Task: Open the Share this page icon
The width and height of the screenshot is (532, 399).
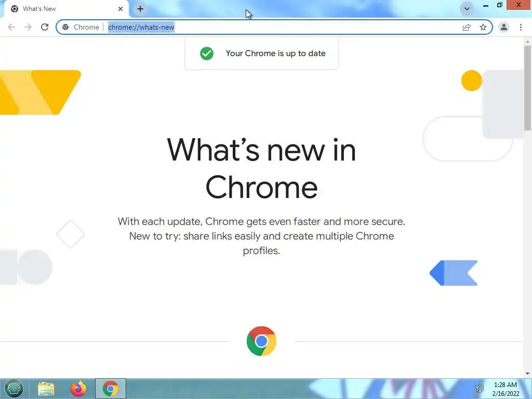Action: pos(467,27)
